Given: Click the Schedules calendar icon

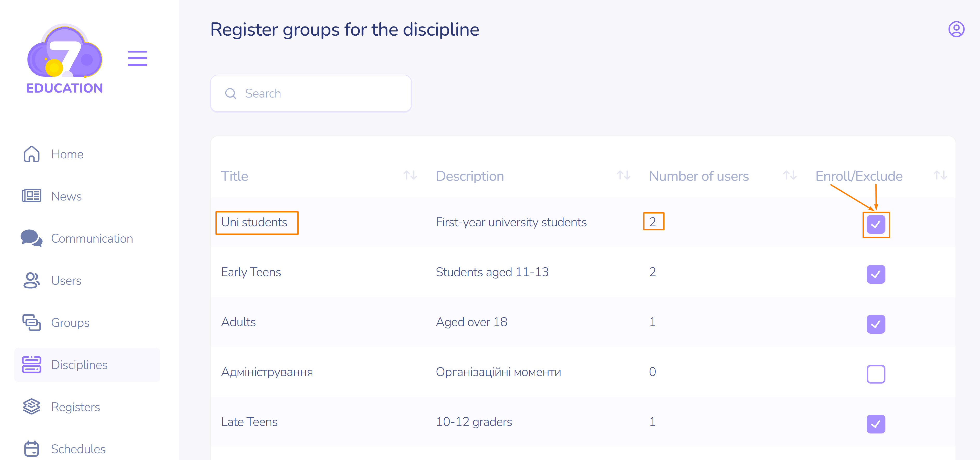Looking at the screenshot, I should click(32, 449).
